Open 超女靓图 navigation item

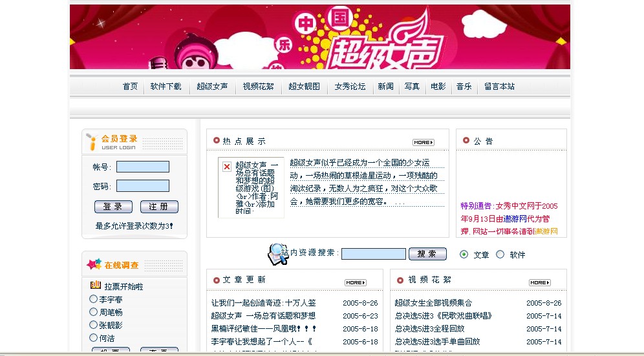pyautogui.click(x=304, y=86)
